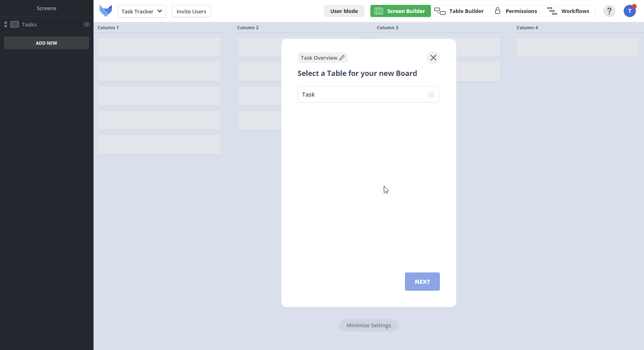Screen dimensions: 644x350
Task: Click ADD NEW screen button
Action: pyautogui.click(x=46, y=43)
